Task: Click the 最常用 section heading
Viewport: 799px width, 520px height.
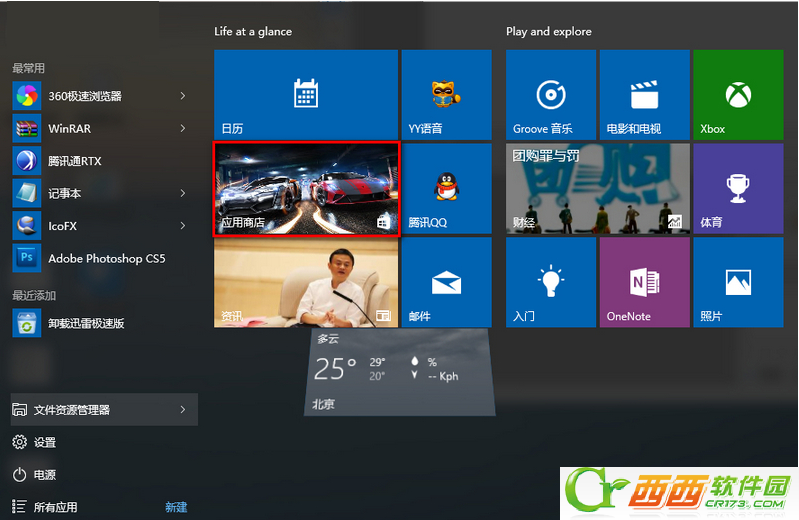Action: [x=29, y=68]
